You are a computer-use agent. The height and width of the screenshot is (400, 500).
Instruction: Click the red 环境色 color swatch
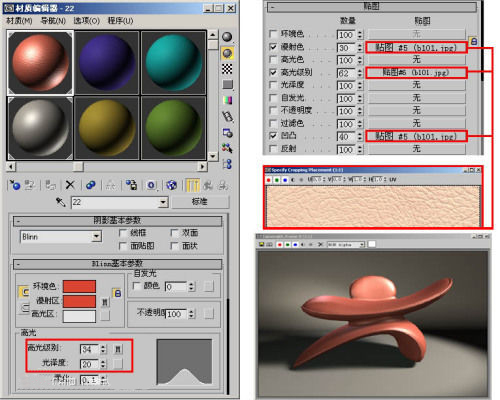[79, 286]
